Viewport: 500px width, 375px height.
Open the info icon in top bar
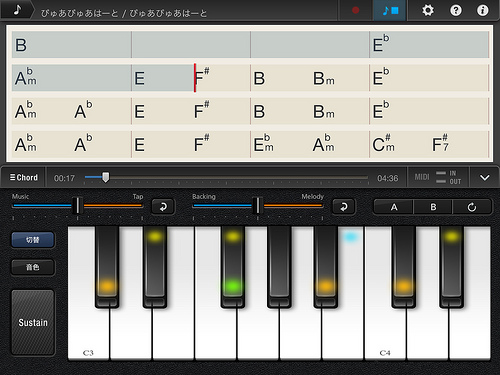(x=482, y=10)
